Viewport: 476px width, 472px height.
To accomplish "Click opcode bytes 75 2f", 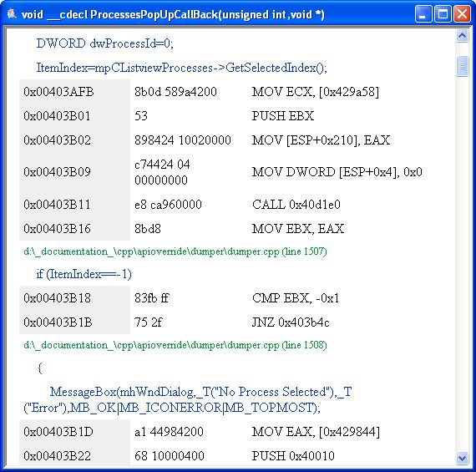I will (148, 322).
